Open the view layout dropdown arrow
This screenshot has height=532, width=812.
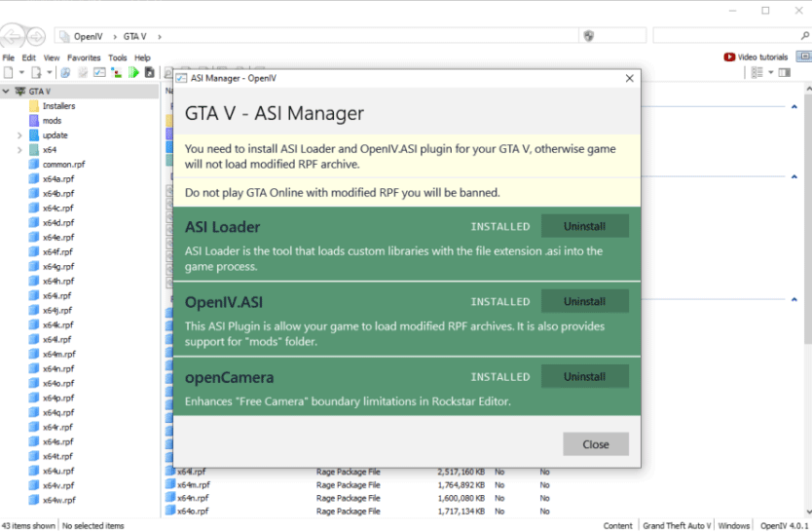pos(770,72)
